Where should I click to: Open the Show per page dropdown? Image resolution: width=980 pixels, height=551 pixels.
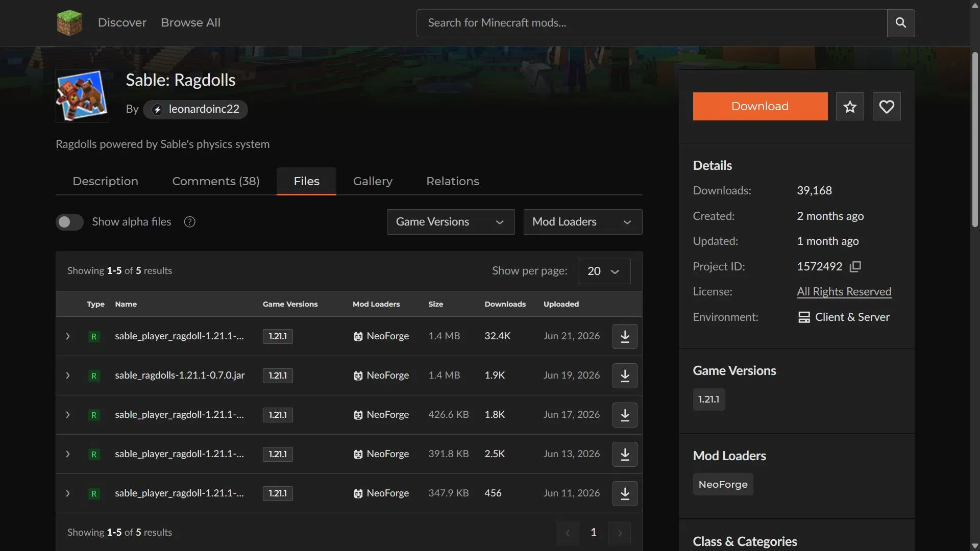(604, 271)
